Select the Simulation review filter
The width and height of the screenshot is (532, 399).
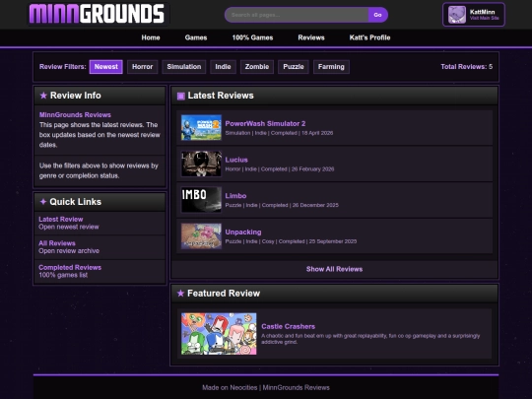click(184, 67)
